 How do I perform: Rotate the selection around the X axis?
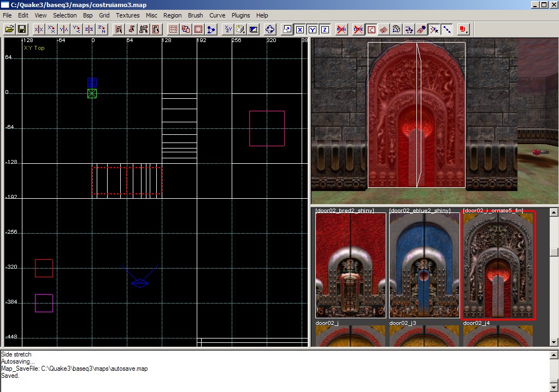tap(51, 29)
